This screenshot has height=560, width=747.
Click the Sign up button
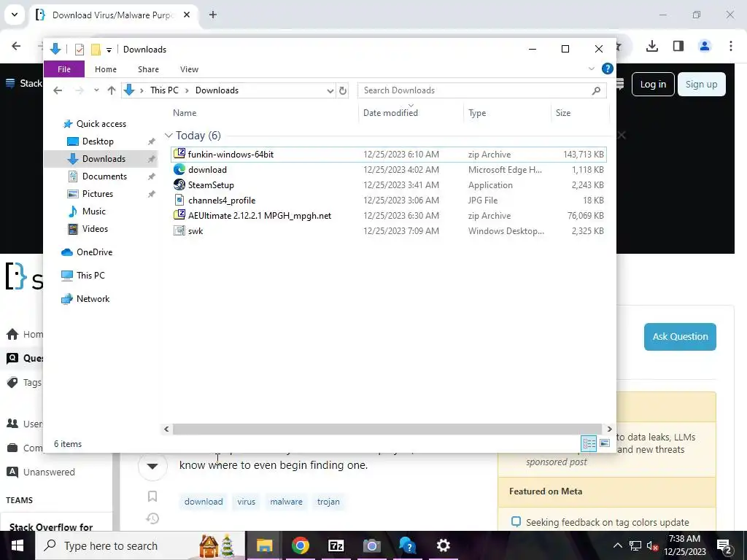point(701,85)
